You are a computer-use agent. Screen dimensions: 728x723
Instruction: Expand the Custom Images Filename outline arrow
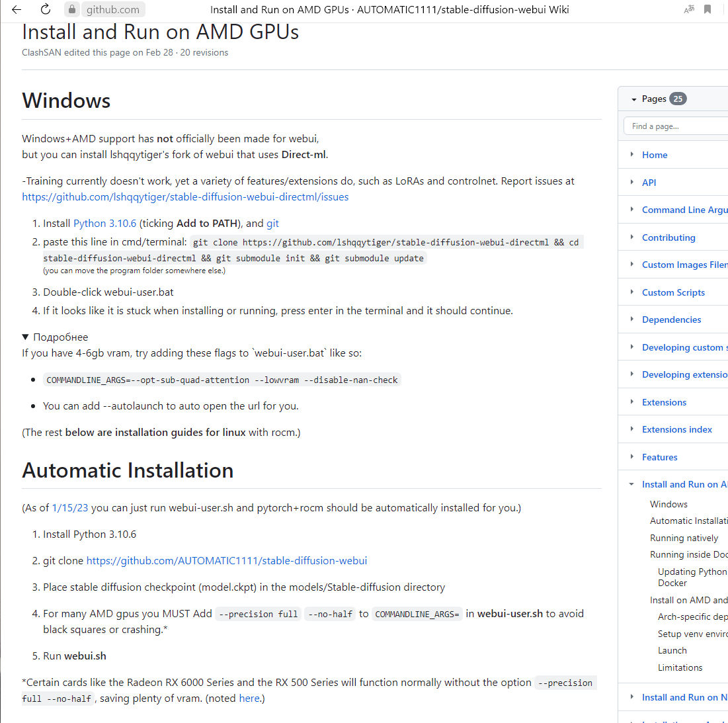[x=632, y=264]
